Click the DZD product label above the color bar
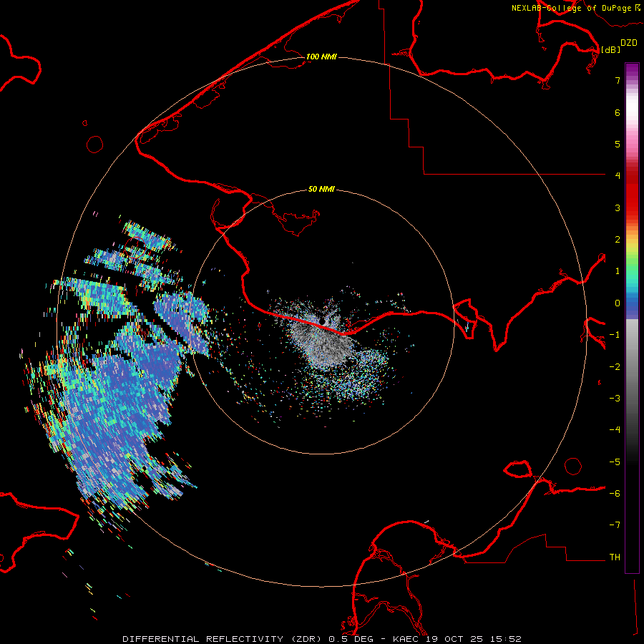The width and height of the screenshot is (644, 644). click(x=629, y=43)
